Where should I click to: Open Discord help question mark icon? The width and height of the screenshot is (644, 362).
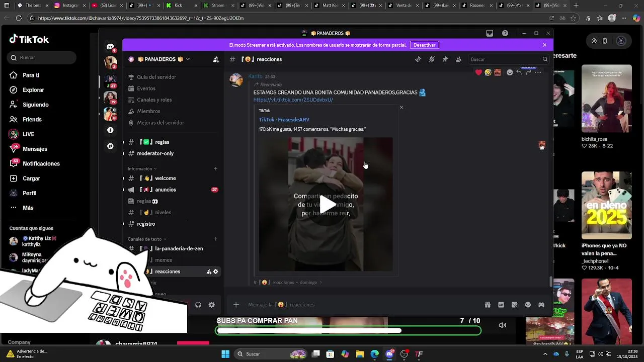tap(505, 33)
